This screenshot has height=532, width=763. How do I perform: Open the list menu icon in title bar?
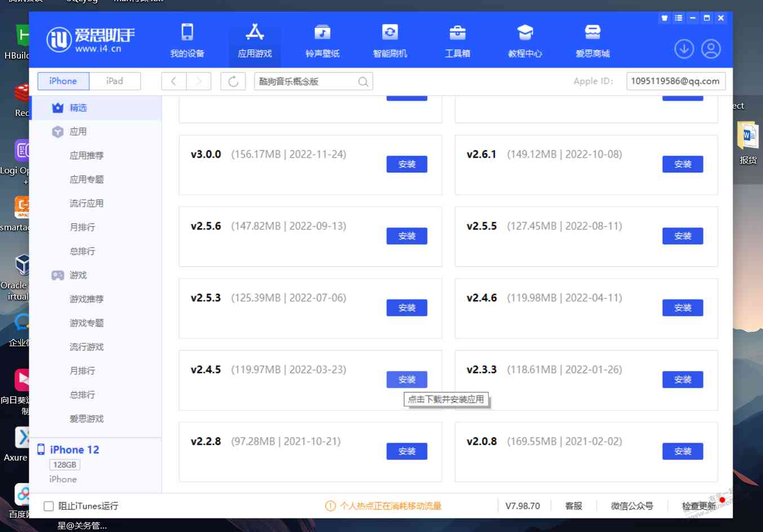(x=679, y=18)
